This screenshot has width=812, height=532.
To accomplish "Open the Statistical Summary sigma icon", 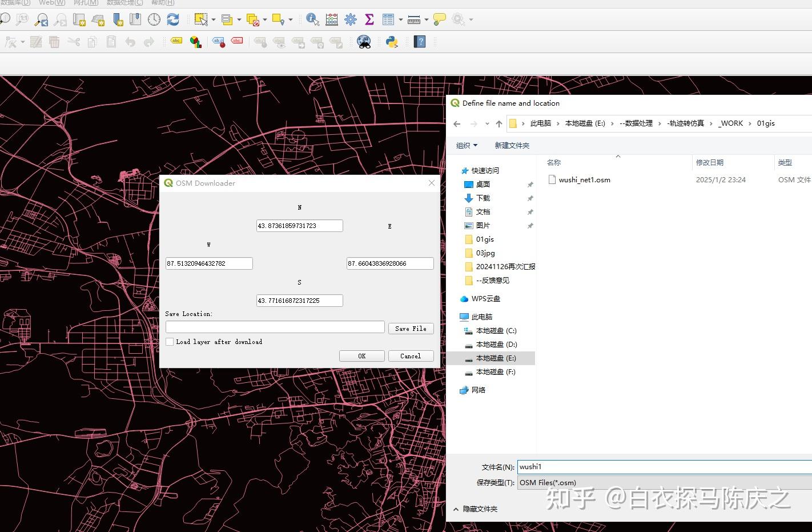I will pyautogui.click(x=369, y=20).
